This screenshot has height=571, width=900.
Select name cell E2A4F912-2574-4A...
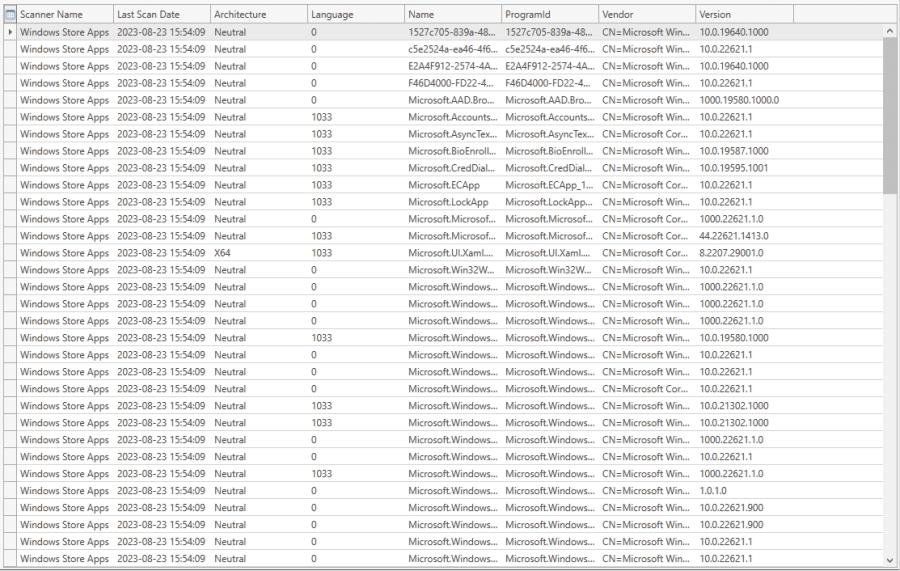[452, 66]
